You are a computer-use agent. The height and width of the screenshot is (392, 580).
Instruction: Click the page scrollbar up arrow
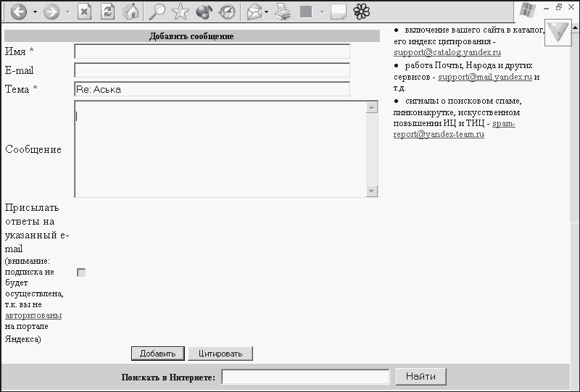(575, 28)
